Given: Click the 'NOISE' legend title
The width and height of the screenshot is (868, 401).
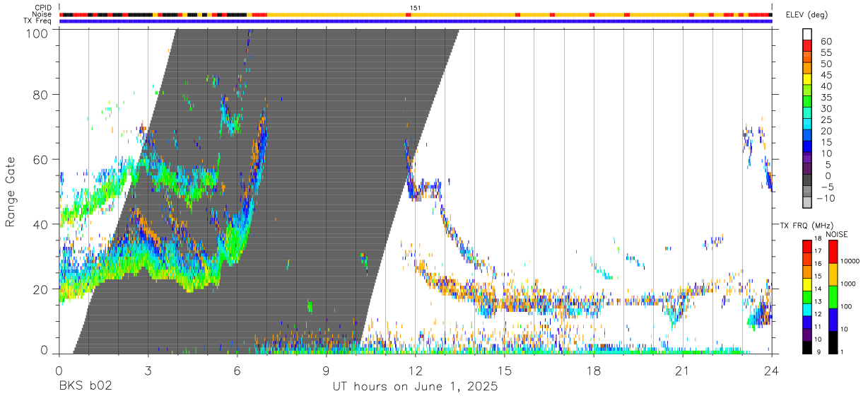Looking at the screenshot, I should [x=836, y=234].
